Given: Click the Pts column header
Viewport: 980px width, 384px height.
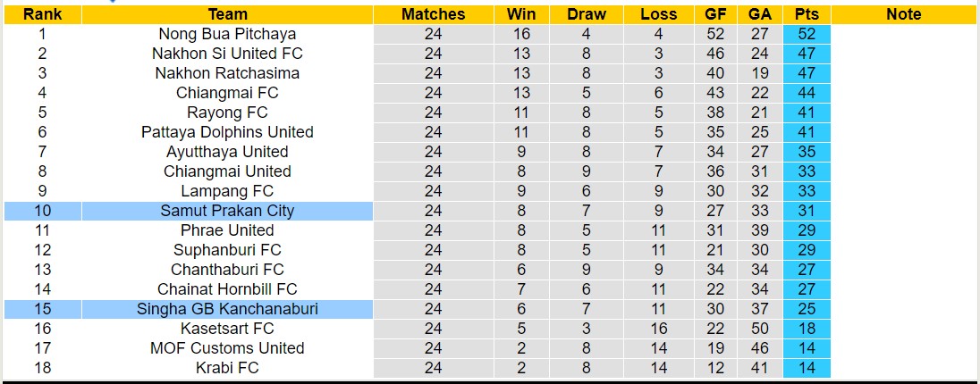Looking at the screenshot, I should click(x=807, y=14).
